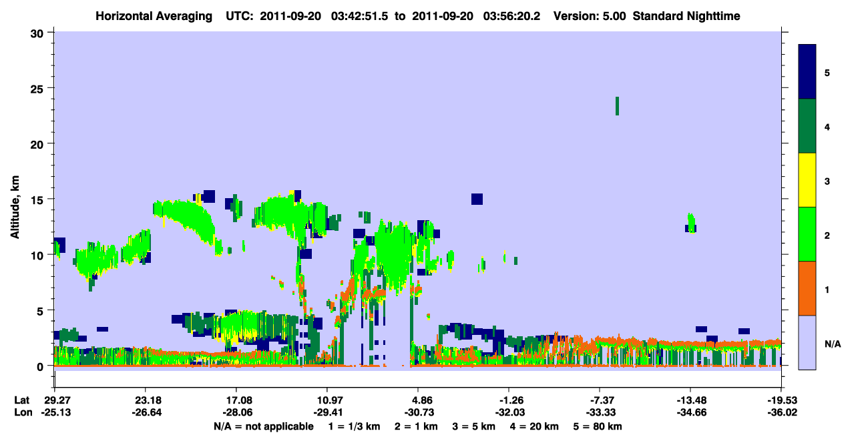This screenshot has width=868, height=445.
Task: Click the small green cloud at 13 km near latitude -13.48
Action: click(x=692, y=223)
